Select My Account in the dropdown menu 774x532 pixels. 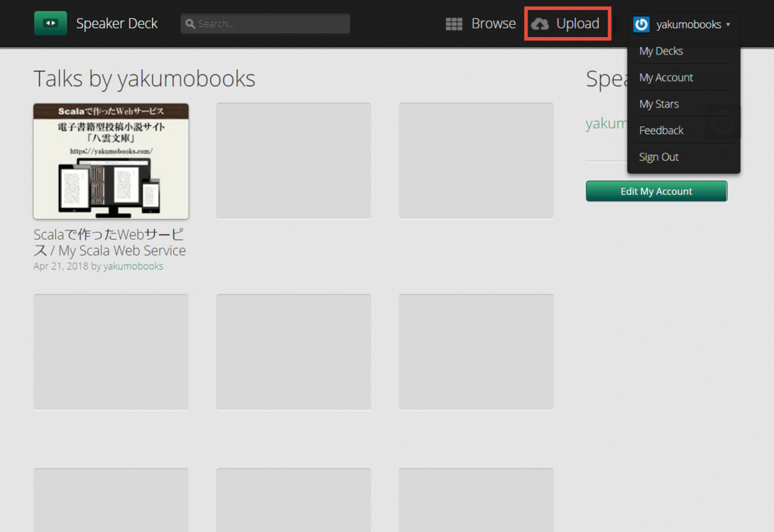[x=666, y=78]
